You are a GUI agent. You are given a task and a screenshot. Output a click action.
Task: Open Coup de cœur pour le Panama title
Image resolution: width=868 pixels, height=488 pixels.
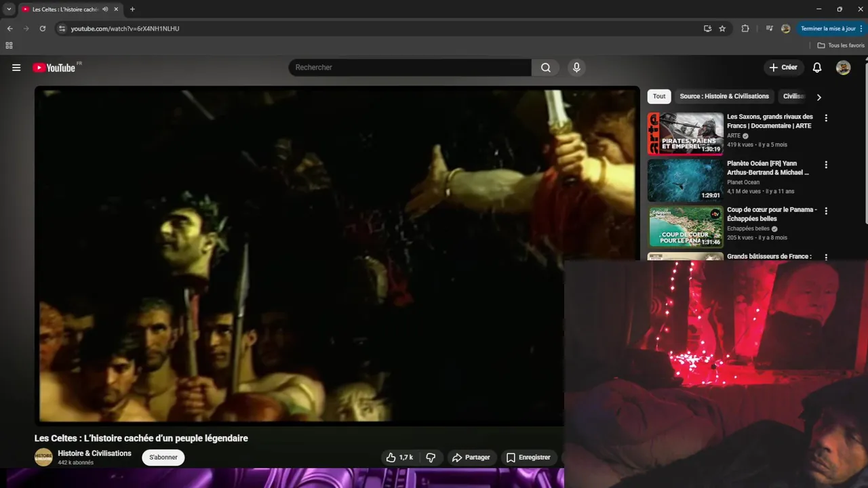[772, 214]
